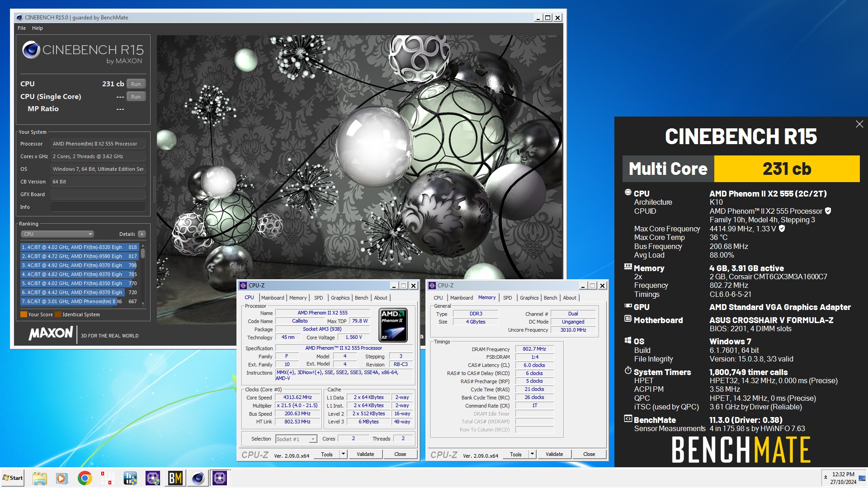Click the verified shield next to CPUID
The image size is (868, 488).
point(828,211)
